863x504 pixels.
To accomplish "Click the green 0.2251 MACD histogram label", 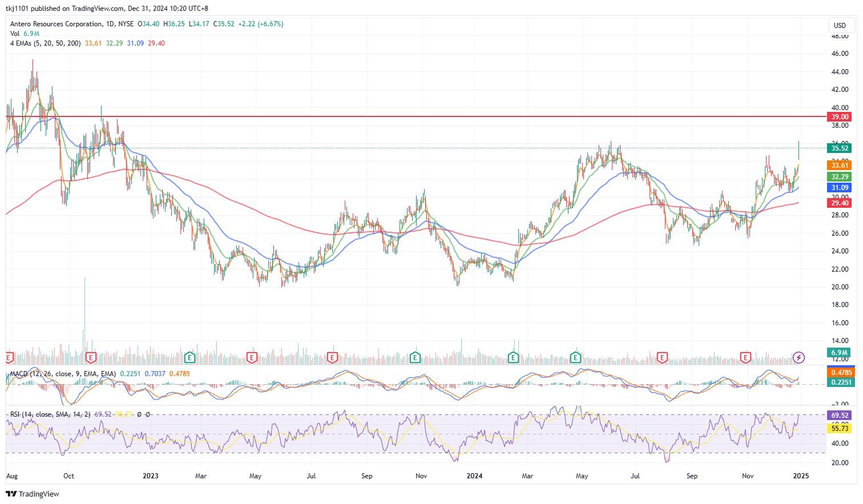I will coord(840,382).
